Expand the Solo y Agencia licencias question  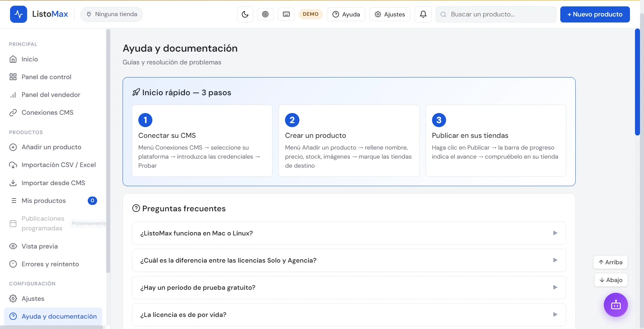pos(349,260)
